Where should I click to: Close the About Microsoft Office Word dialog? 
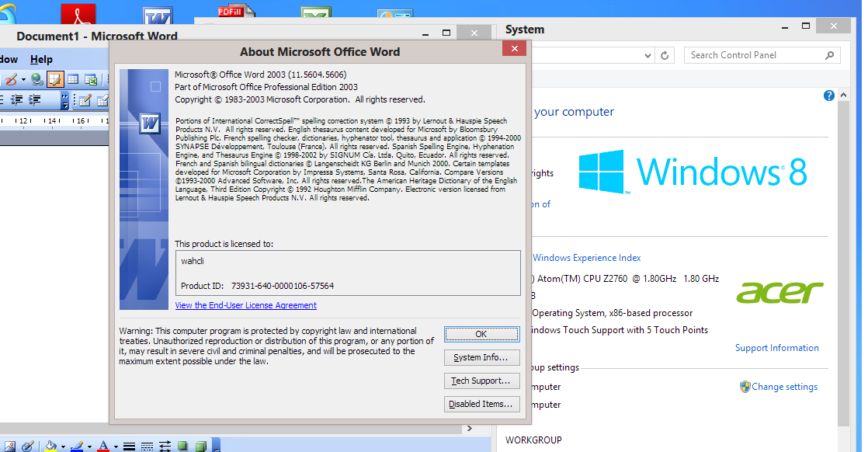click(514, 49)
